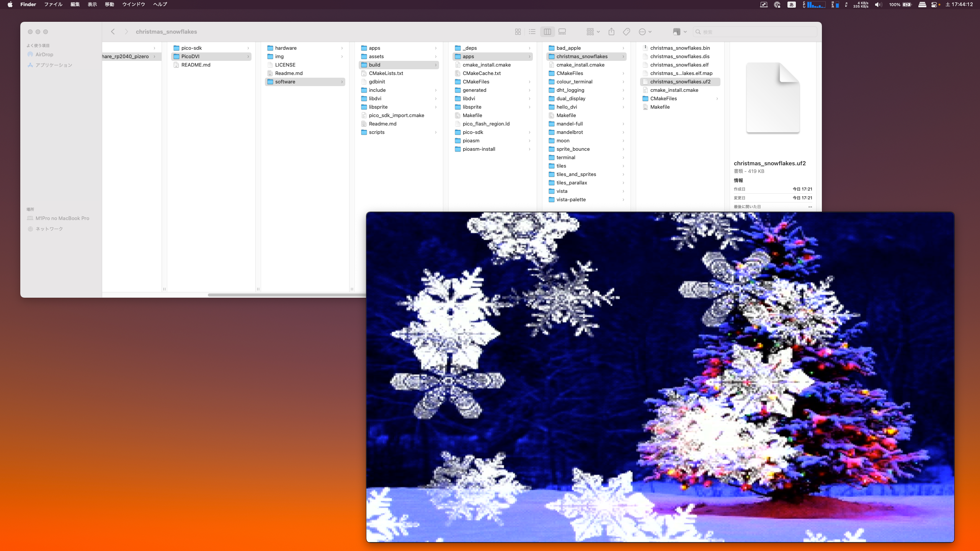
Task: Click the Share toolbar icon
Action: point(611,32)
